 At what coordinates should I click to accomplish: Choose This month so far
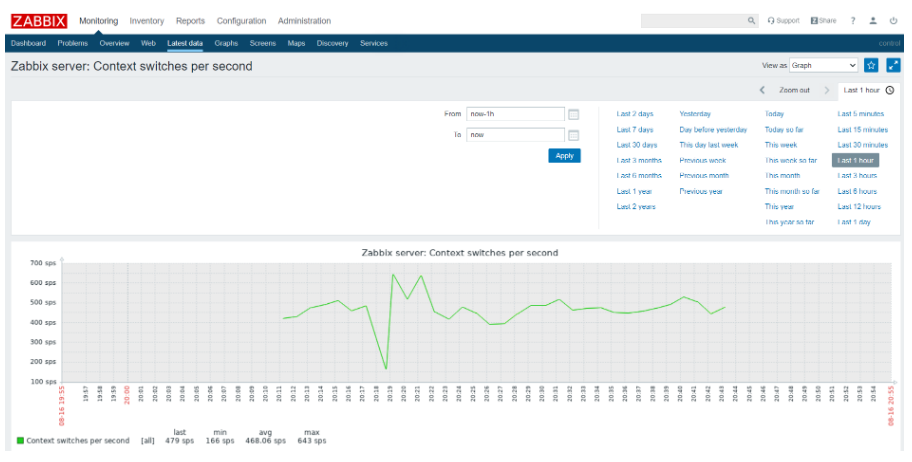792,191
